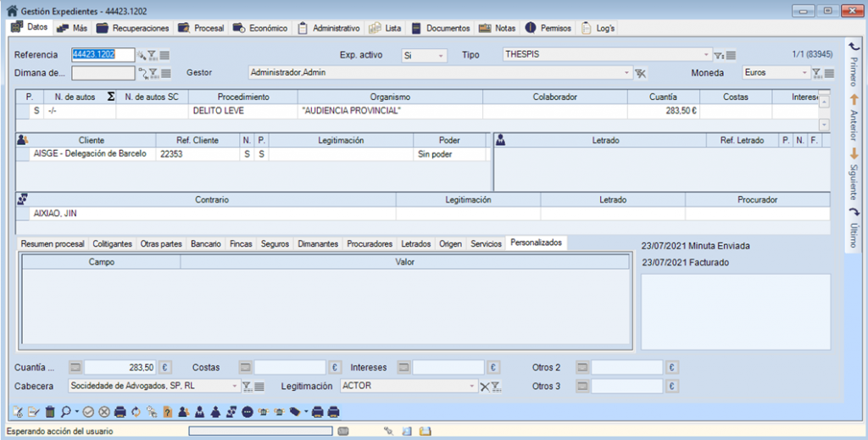
Task: Switch to the Procesal tab
Action: [x=201, y=28]
